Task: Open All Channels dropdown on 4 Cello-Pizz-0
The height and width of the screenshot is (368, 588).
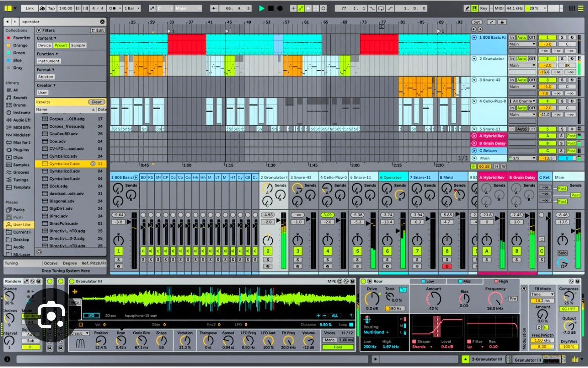Action: [x=522, y=101]
